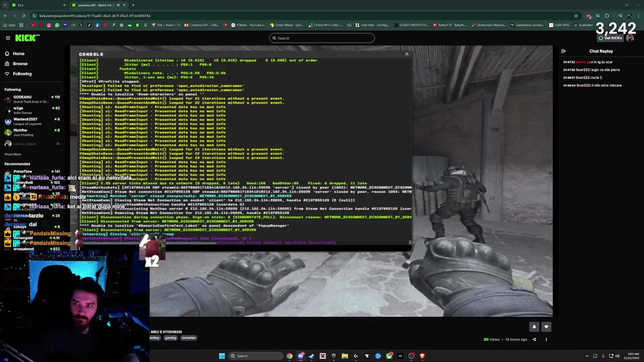Bookmark this page with the star icon
Image resolution: width=644 pixels, height=362 pixels.
tap(576, 16)
